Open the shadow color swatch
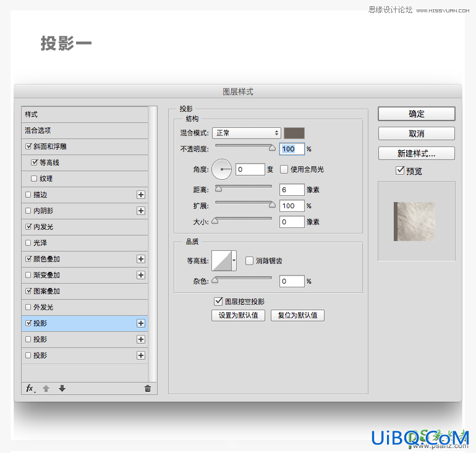Viewport: 476px width, 453px height. pos(294,133)
